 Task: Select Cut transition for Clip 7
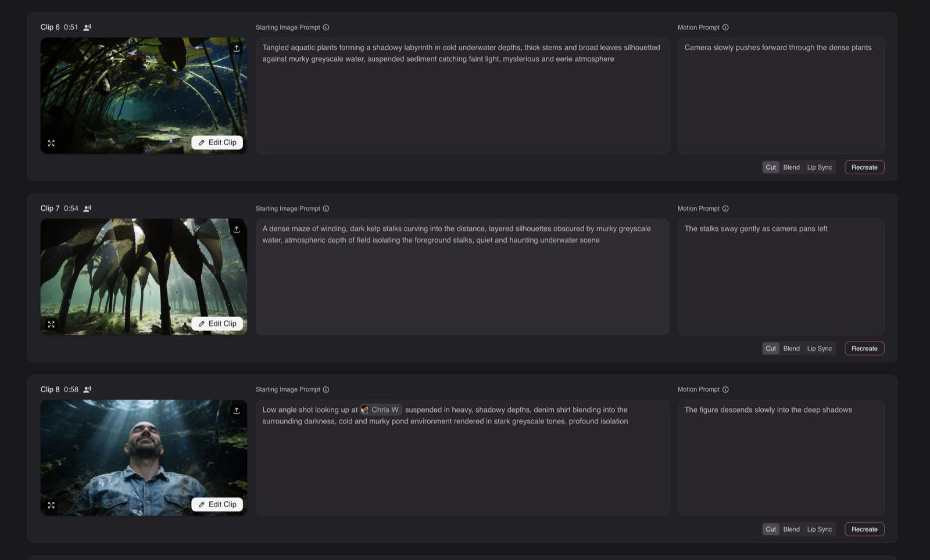pyautogui.click(x=771, y=349)
